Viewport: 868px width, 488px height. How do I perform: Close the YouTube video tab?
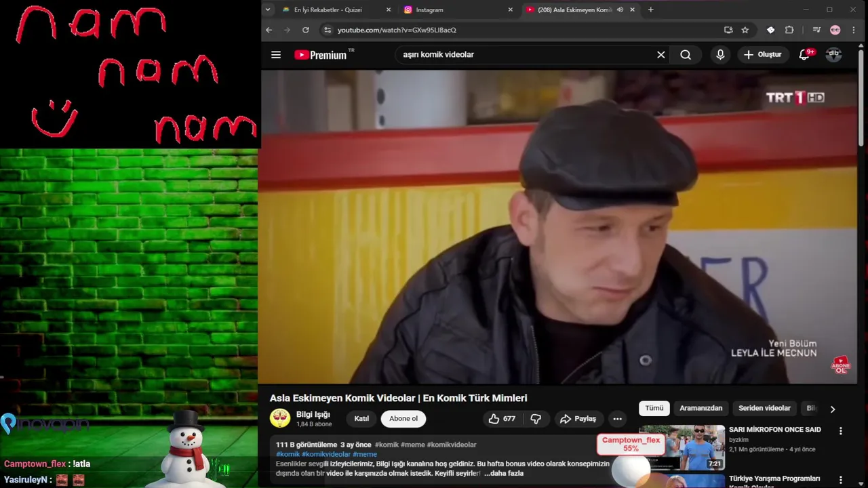coord(633,9)
